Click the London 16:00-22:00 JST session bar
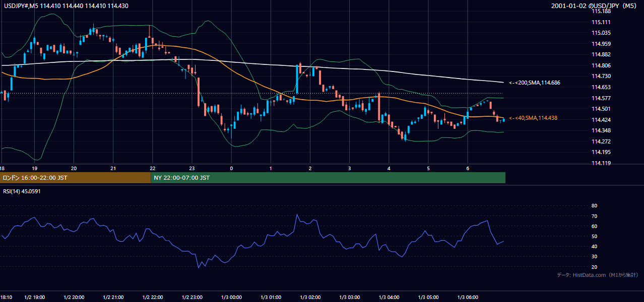This screenshot has height=302, width=644. 76,178
